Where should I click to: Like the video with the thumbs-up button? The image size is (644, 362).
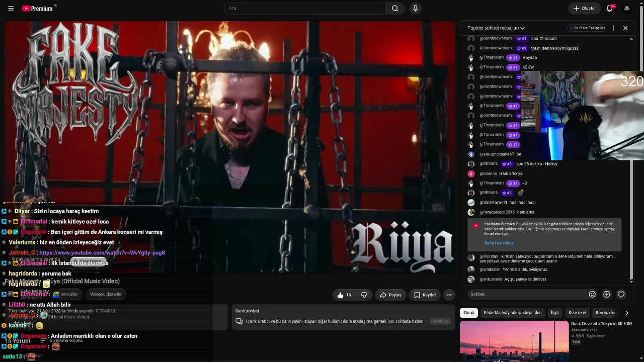(x=345, y=295)
